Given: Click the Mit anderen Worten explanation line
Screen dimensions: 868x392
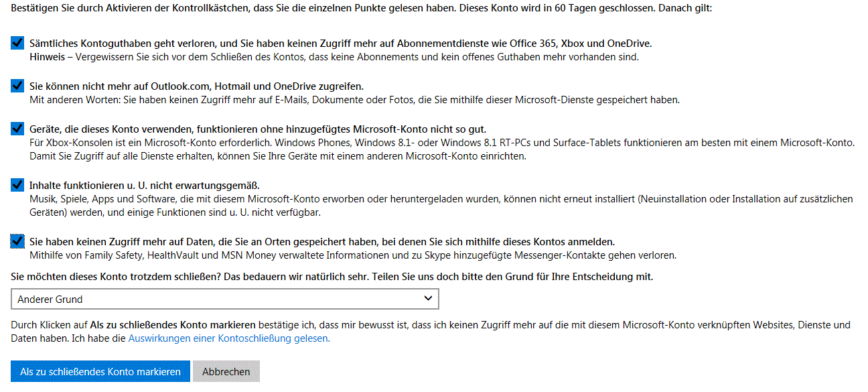Looking at the screenshot, I should (x=354, y=100).
